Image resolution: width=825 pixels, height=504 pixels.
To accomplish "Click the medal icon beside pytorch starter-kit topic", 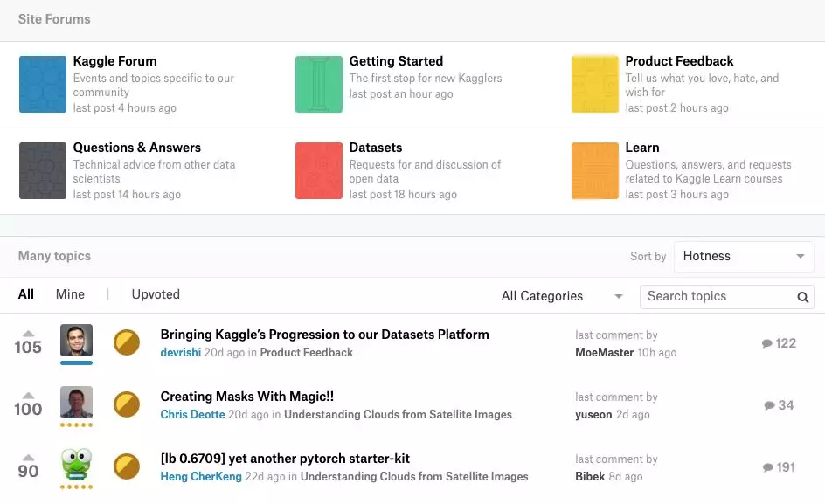I will 127,466.
